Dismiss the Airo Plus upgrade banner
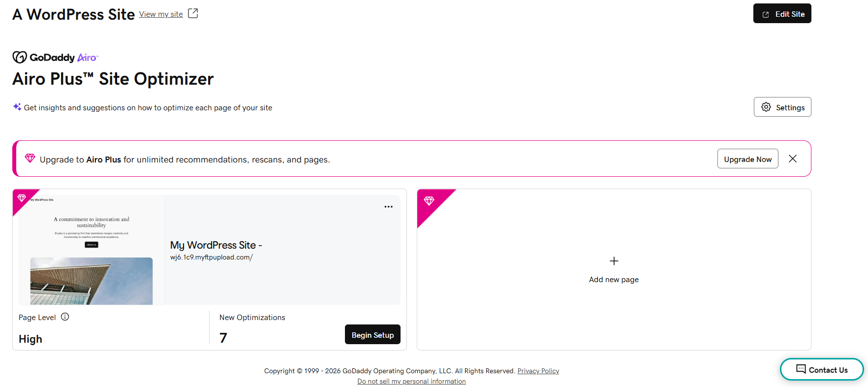This screenshot has height=387, width=868. point(793,159)
